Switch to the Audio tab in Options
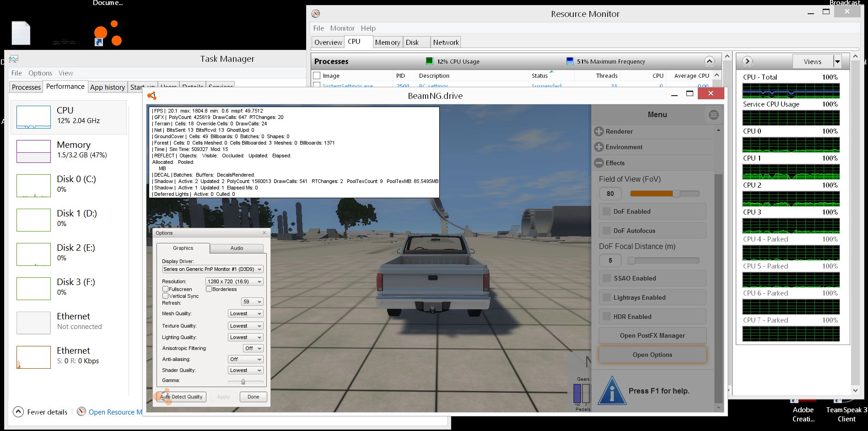This screenshot has height=431, width=868. 237,248
